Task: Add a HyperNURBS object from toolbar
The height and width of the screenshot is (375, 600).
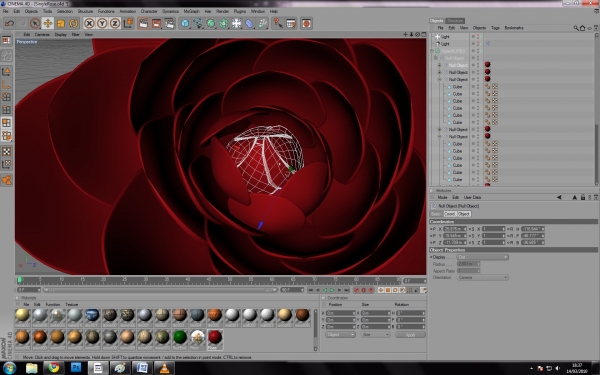Action: coord(211,23)
